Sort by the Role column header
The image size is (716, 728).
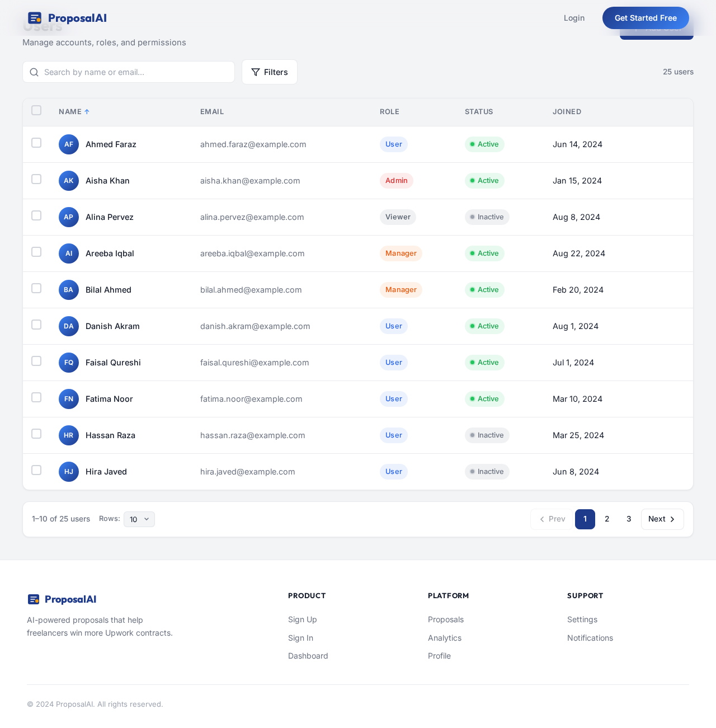[389, 112]
